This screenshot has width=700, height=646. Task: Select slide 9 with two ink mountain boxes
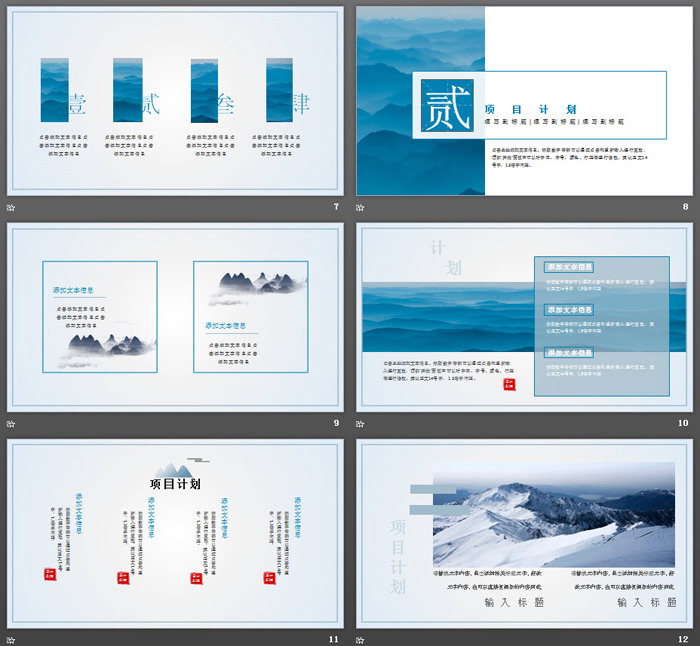(x=175, y=318)
